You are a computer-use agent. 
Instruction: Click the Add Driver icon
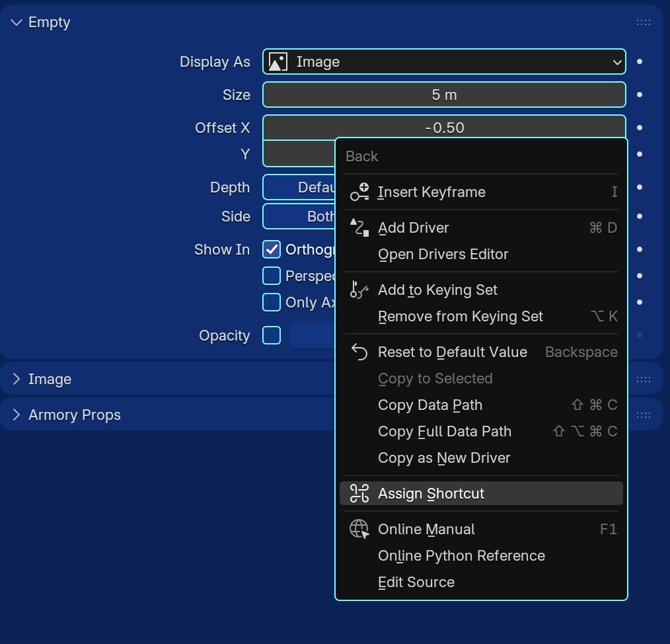(359, 227)
